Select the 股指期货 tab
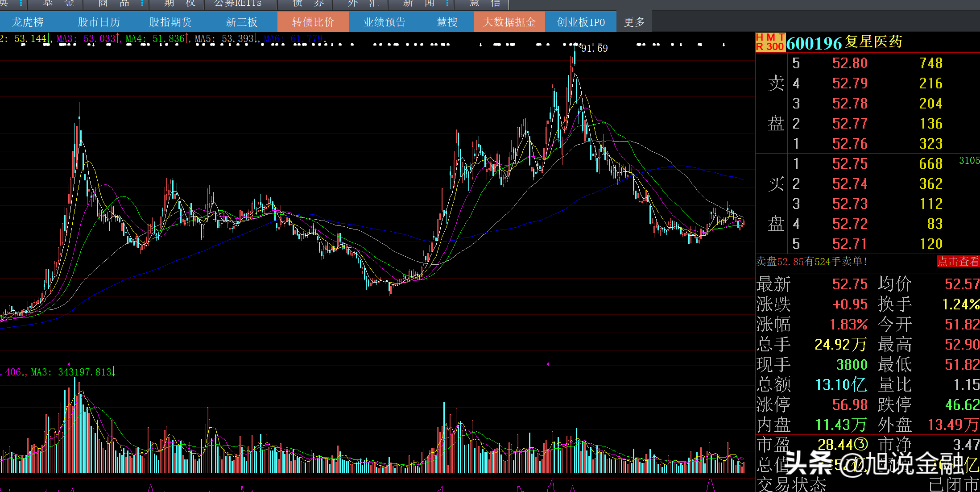Image resolution: width=980 pixels, height=492 pixels. click(170, 22)
